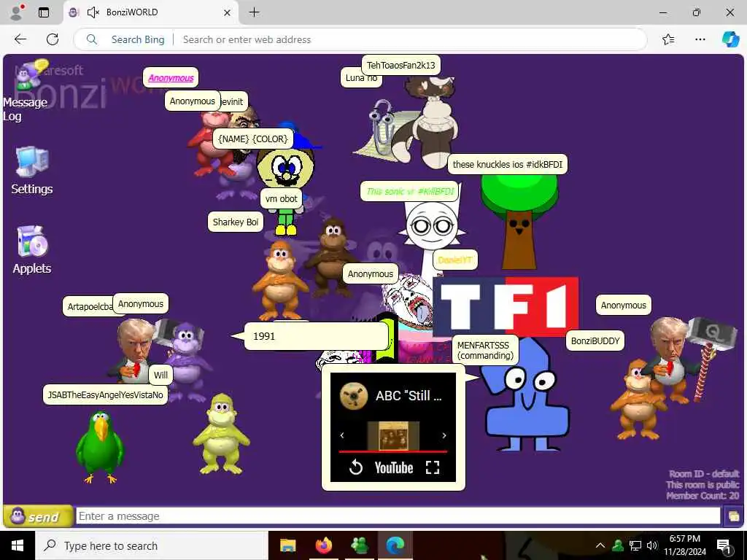Click the '1991' speech bubble
The height and width of the screenshot is (560, 747).
click(316, 336)
